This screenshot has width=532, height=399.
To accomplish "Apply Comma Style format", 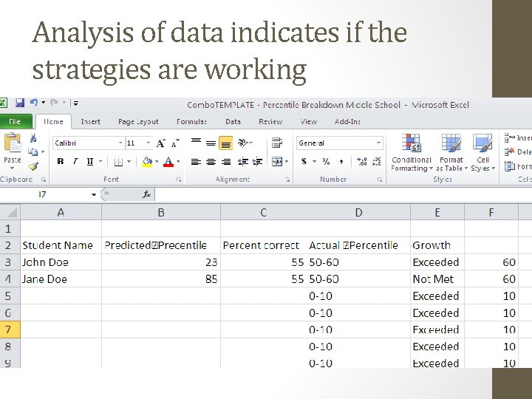I will coord(341,162).
